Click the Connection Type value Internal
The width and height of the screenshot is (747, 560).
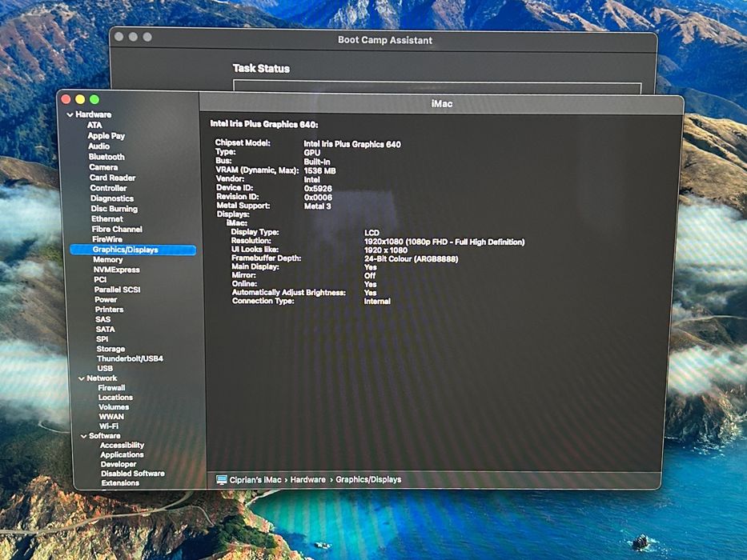point(377,302)
